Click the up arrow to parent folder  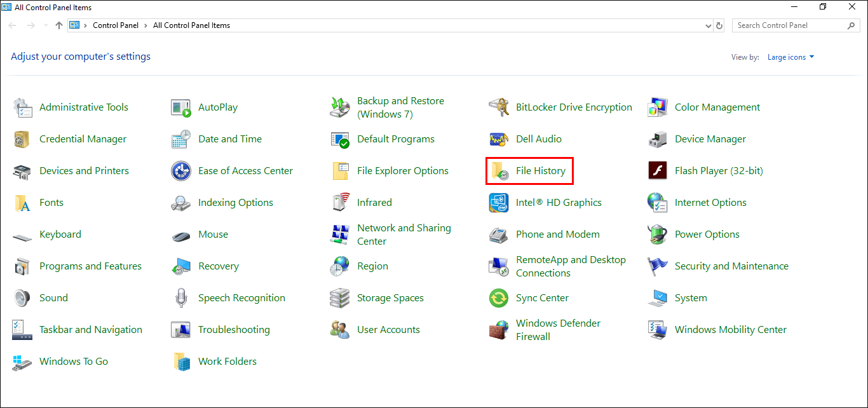[59, 25]
